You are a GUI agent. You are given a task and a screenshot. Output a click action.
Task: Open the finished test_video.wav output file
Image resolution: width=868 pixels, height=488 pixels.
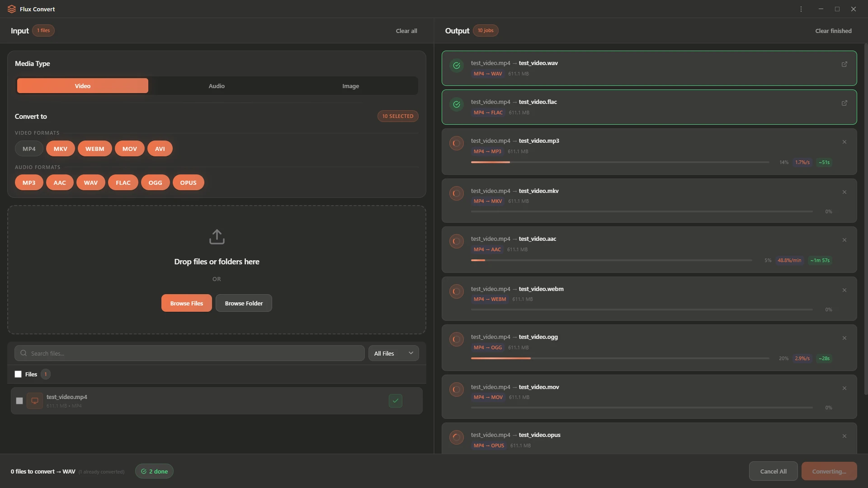tap(844, 64)
